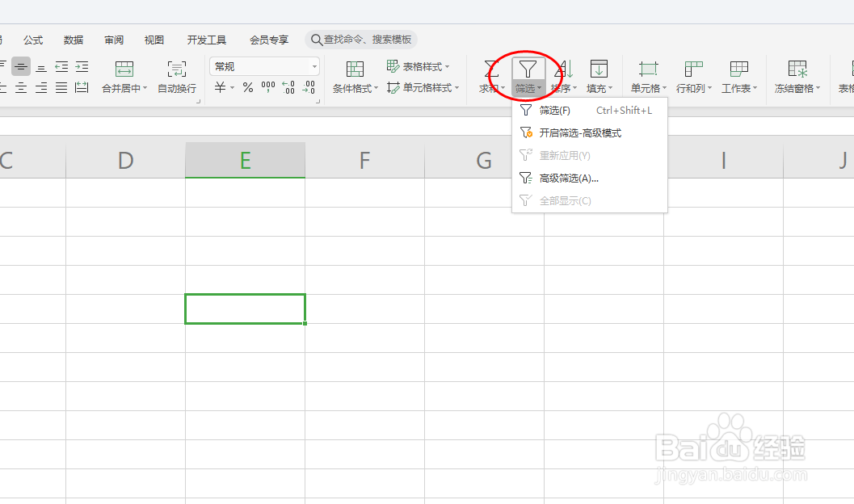This screenshot has width=854, height=504.
Task: Select column E header
Action: click(x=245, y=160)
